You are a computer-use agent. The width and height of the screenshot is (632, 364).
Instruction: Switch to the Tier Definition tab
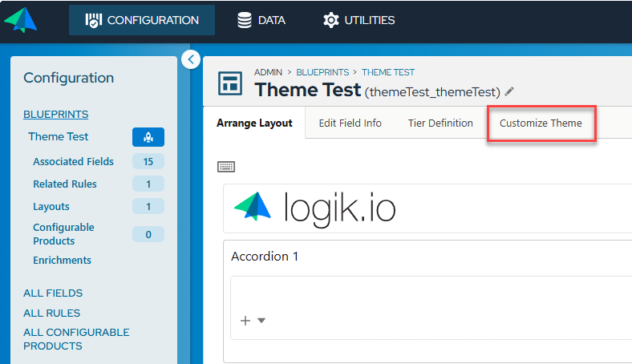click(x=440, y=123)
